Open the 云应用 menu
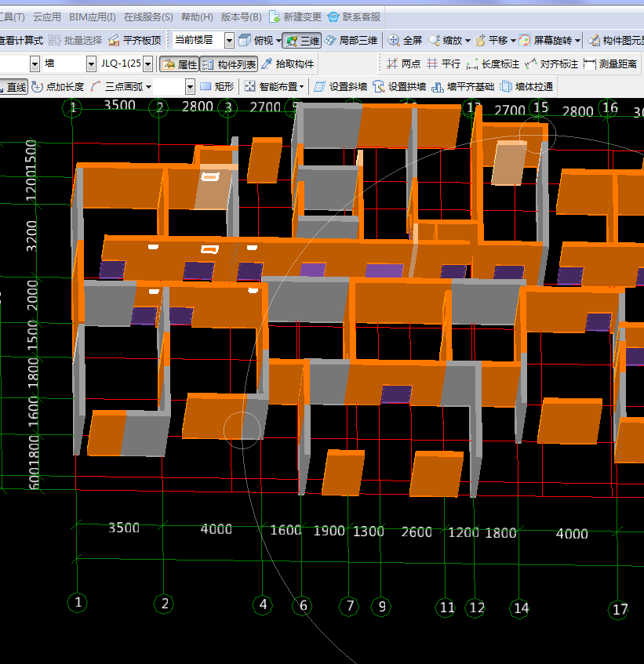 pyautogui.click(x=46, y=17)
